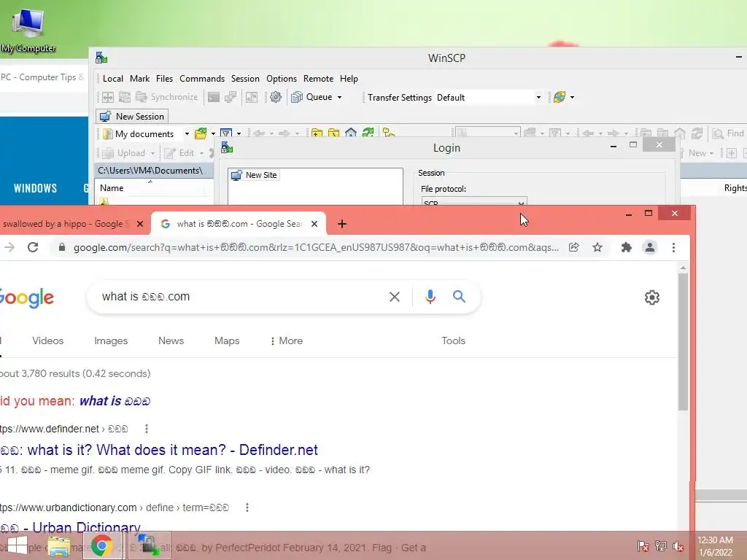
Task: Open the Commands menu in WinSCP
Action: (202, 79)
